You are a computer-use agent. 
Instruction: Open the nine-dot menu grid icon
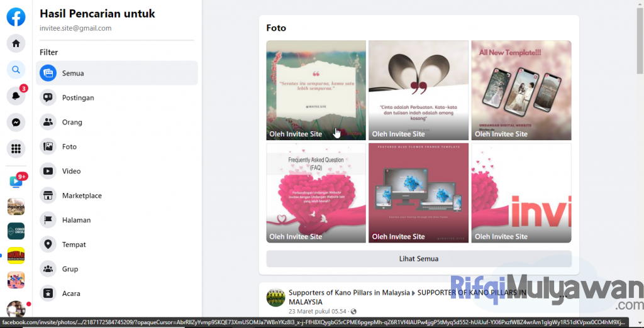pos(16,149)
